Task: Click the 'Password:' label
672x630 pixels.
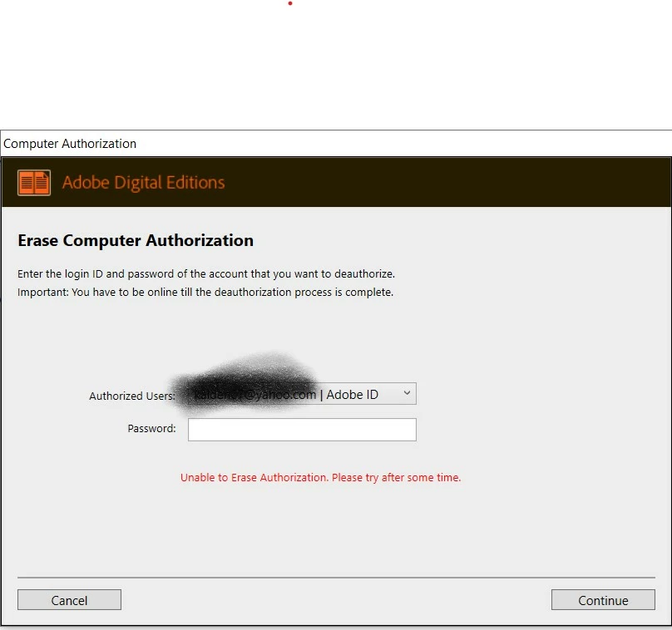Action: [151, 428]
